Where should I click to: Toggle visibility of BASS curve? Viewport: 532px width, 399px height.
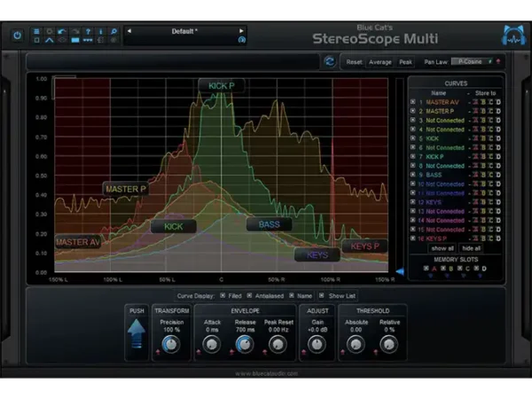(413, 175)
